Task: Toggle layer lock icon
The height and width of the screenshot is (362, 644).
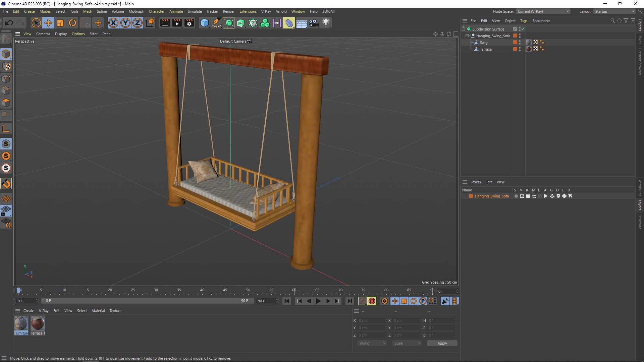Action: (540, 196)
